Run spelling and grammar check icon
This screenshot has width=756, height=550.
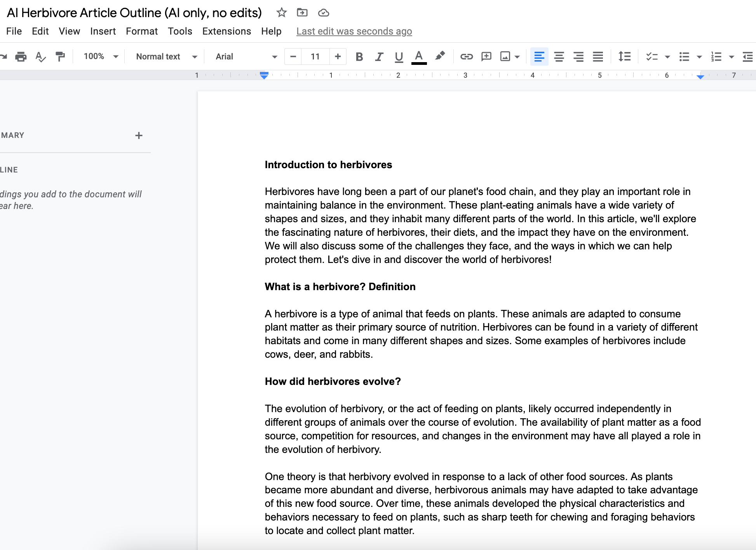click(40, 57)
